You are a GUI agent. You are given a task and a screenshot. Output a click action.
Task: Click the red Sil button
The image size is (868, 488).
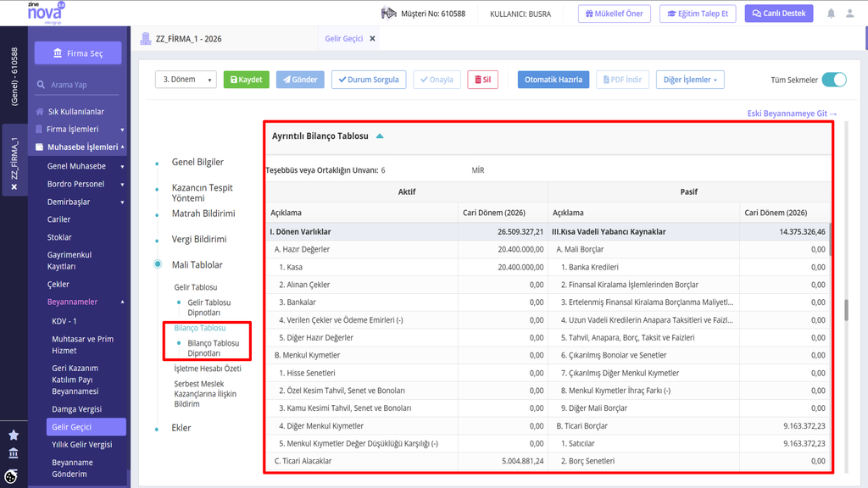pos(482,80)
